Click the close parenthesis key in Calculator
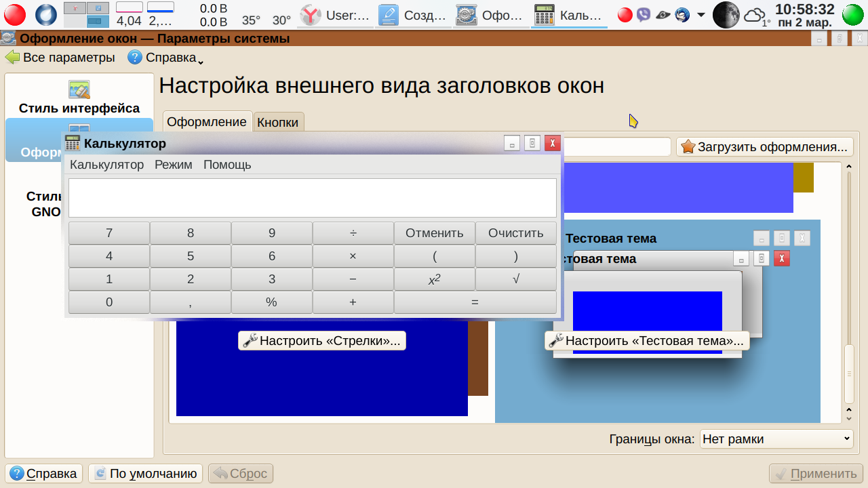This screenshot has width=868, height=488. click(516, 256)
